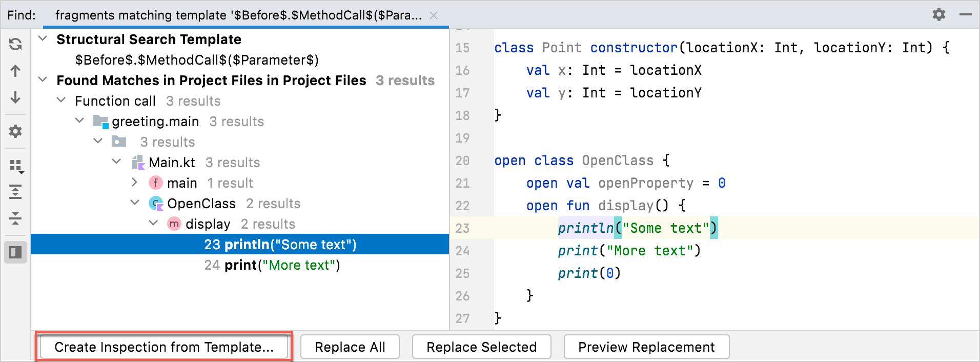Click the Collapse All icon
980x362 pixels.
coord(15,218)
